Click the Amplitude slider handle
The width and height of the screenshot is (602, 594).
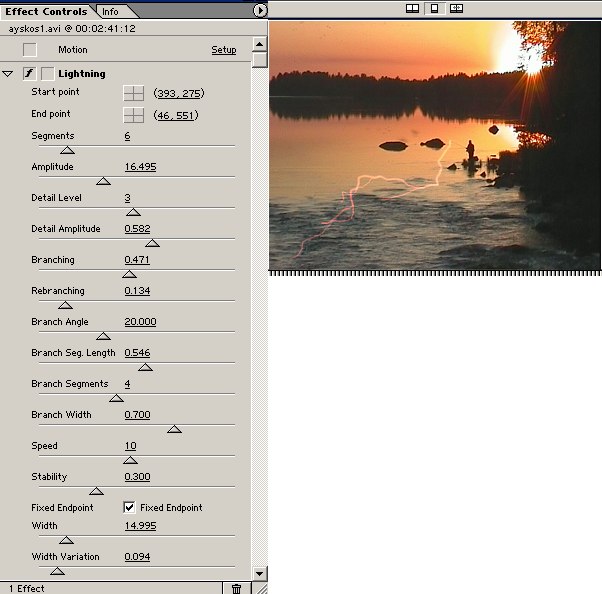pos(103,182)
